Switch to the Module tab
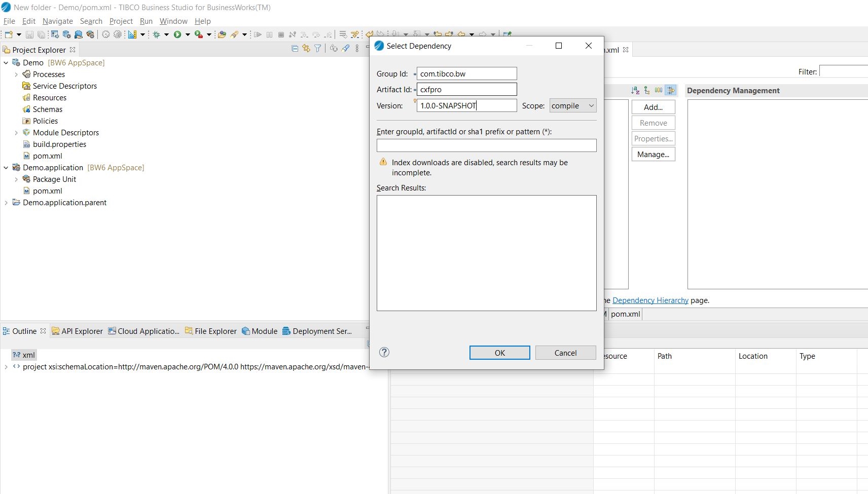 pos(260,331)
